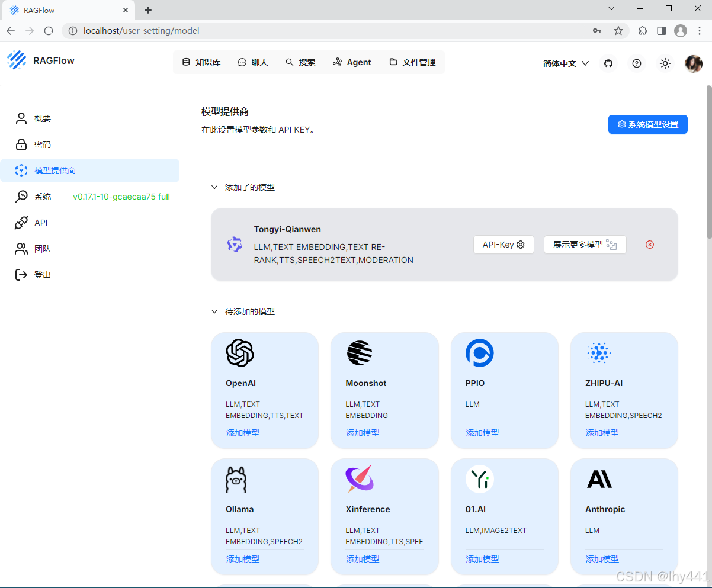Open the saved passwords key icon

[597, 31]
